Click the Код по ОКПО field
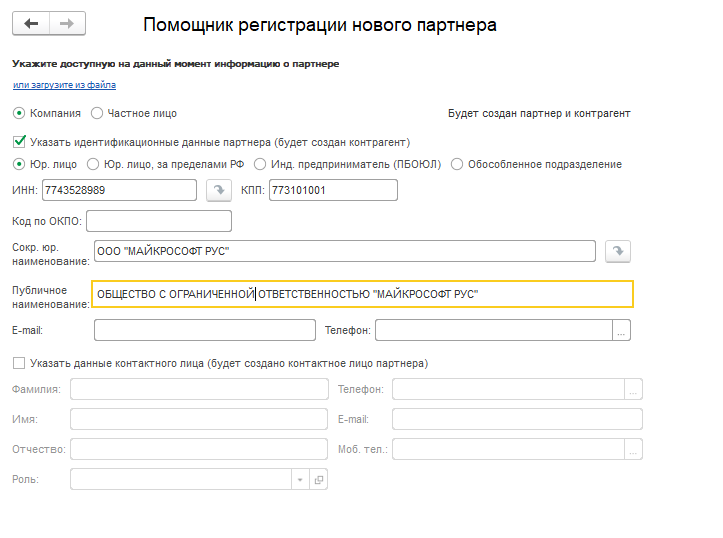 [159, 221]
